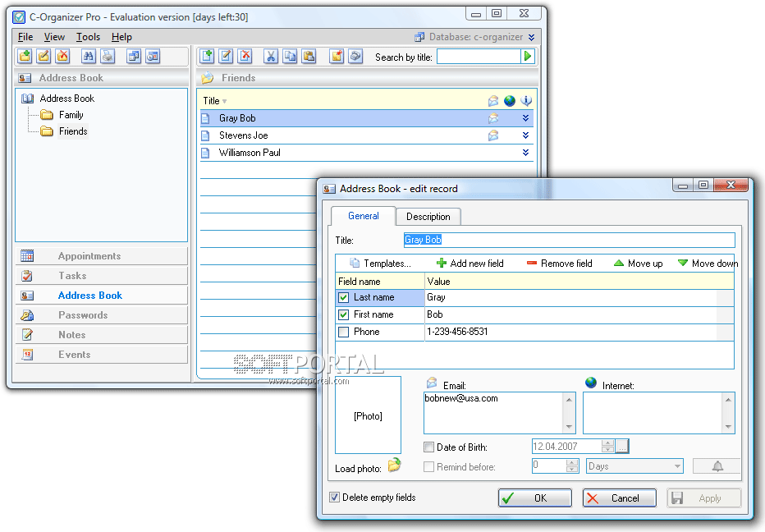
Task: Click the globe internet column header icon
Action: 510,101
